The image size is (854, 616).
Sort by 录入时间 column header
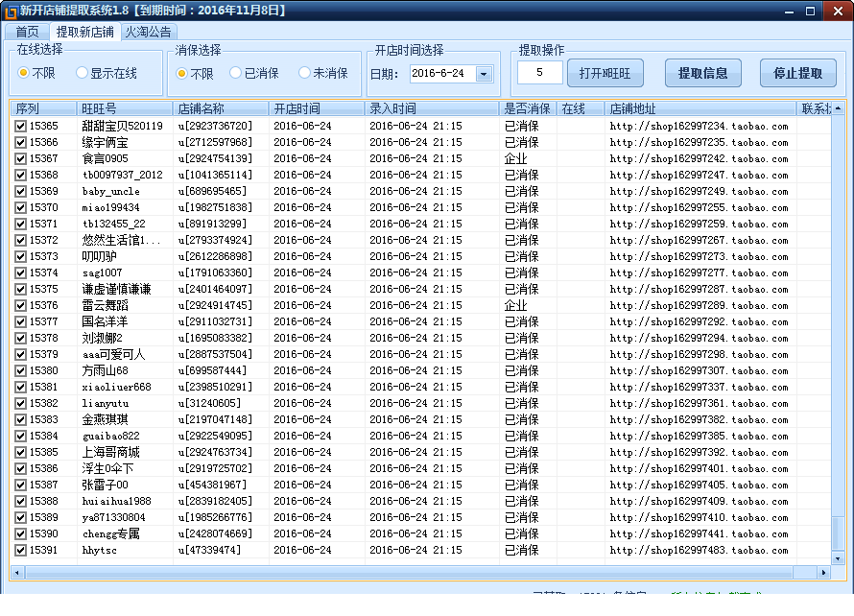(x=432, y=108)
